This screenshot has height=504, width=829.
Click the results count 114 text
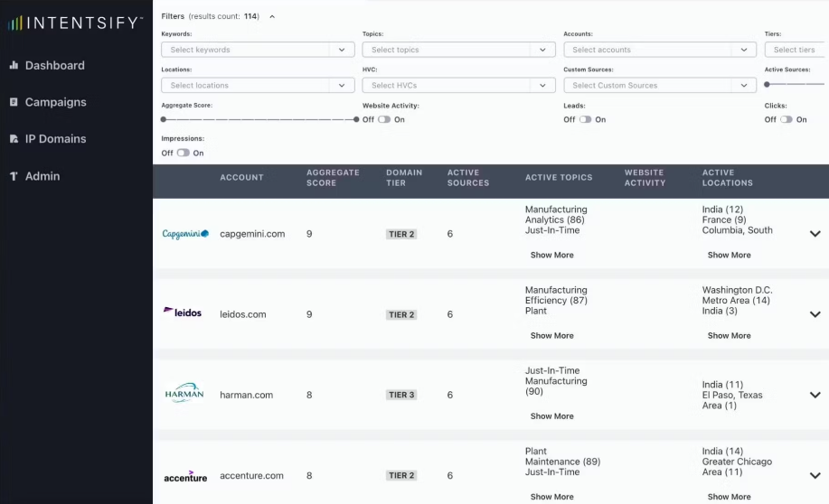click(224, 16)
